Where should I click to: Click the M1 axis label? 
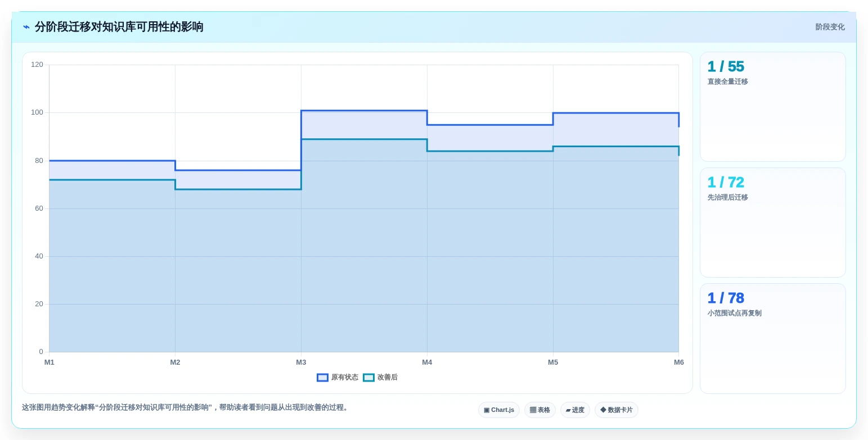point(50,362)
